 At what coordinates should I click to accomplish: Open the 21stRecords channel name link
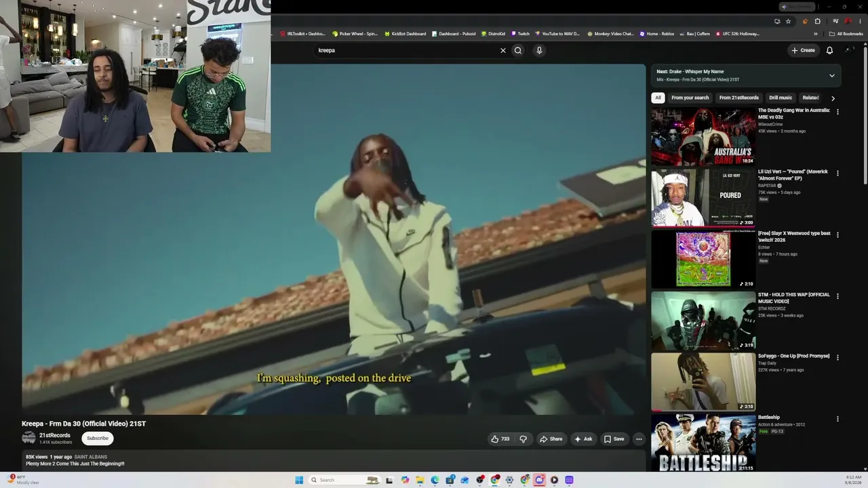tap(55, 435)
